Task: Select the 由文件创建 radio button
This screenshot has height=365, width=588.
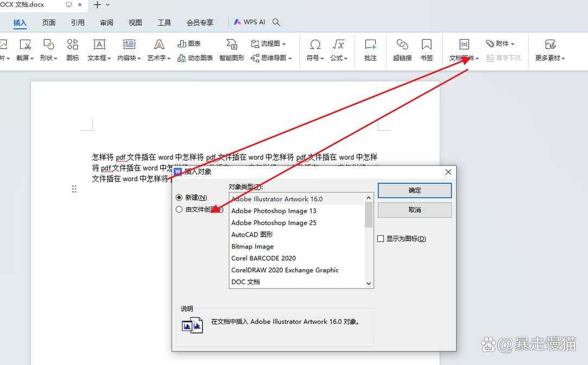Action: click(179, 209)
